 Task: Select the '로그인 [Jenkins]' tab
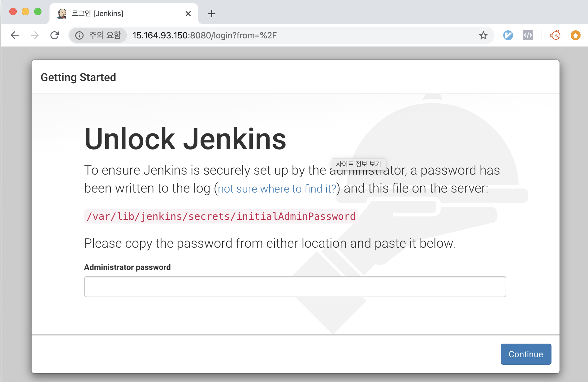124,14
